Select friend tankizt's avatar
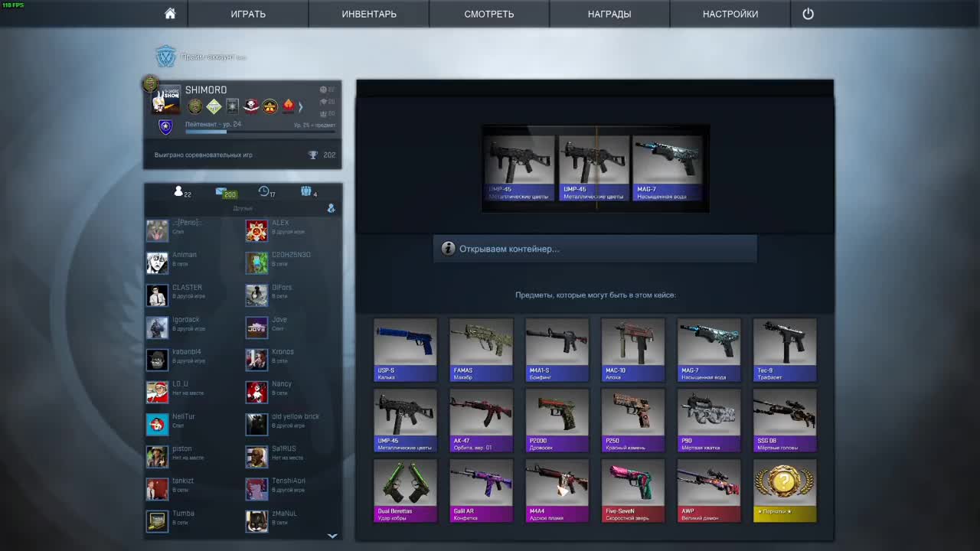 tap(157, 489)
